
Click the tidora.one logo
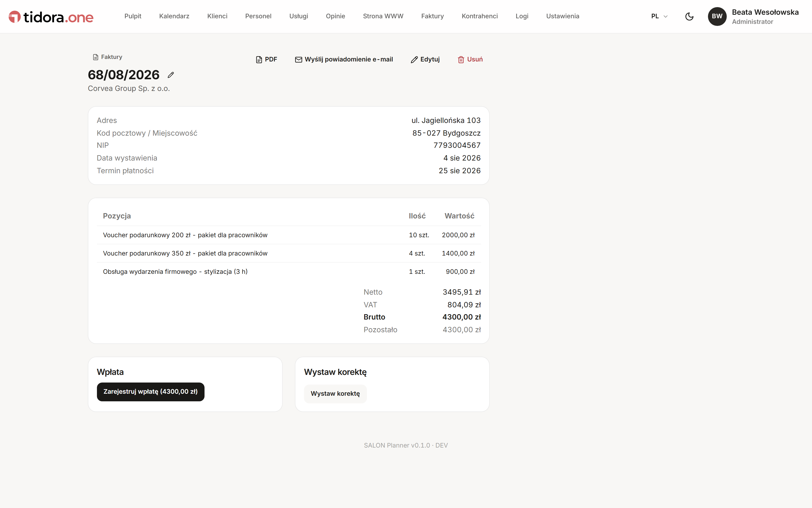pos(51,17)
